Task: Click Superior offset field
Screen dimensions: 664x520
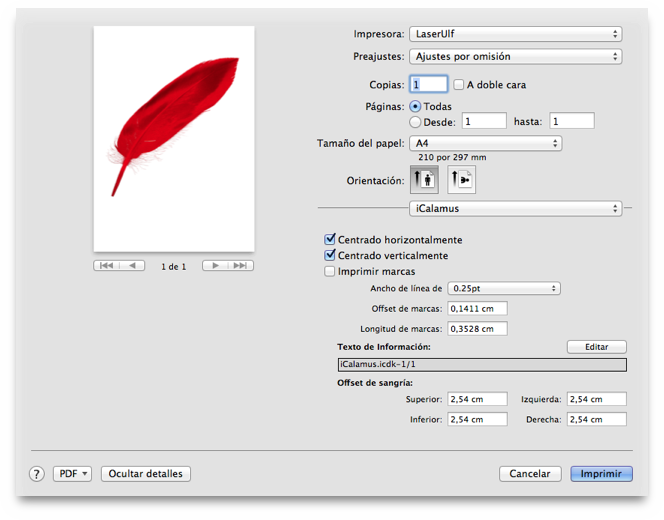Action: point(477,399)
